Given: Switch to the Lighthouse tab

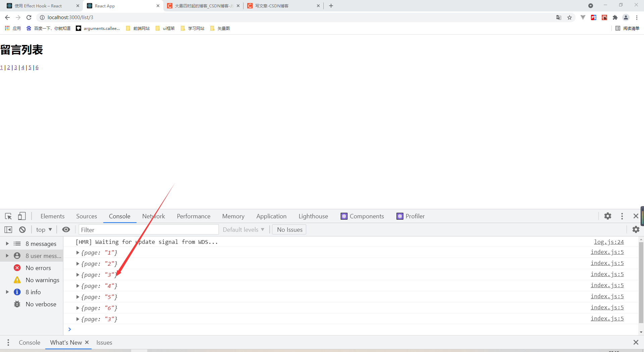Looking at the screenshot, I should tap(313, 216).
